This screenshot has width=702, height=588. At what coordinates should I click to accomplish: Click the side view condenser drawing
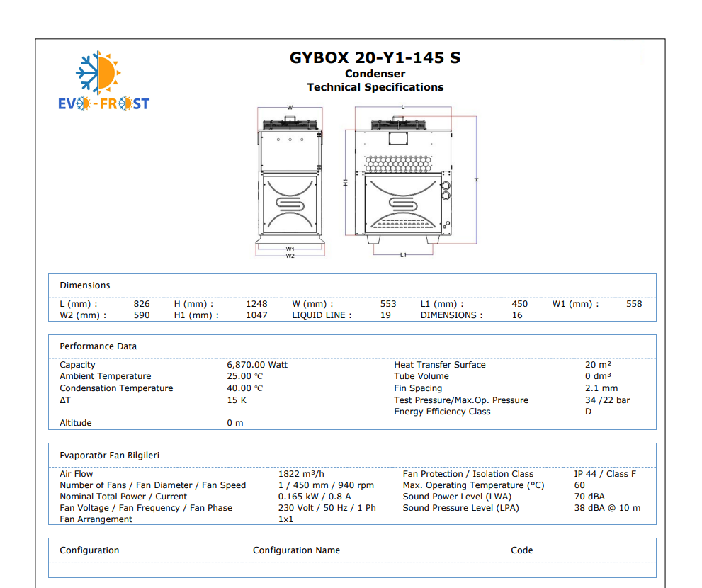(x=290, y=182)
